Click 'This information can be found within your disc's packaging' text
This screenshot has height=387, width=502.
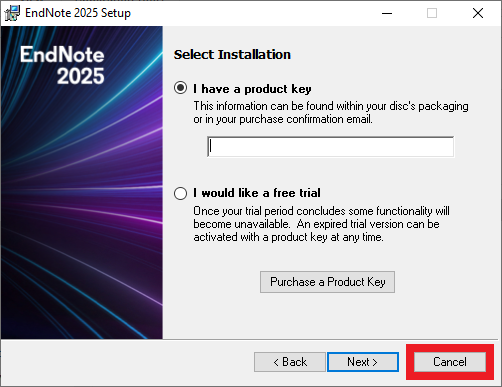(x=331, y=106)
